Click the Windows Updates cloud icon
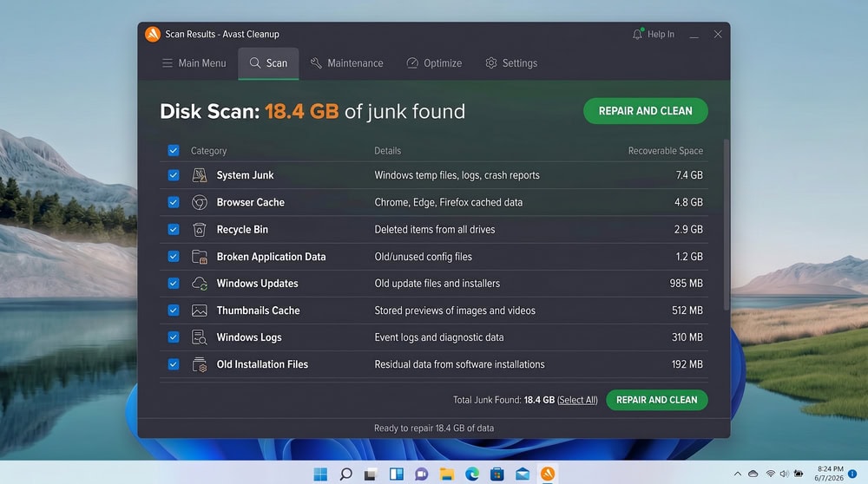 pos(200,284)
